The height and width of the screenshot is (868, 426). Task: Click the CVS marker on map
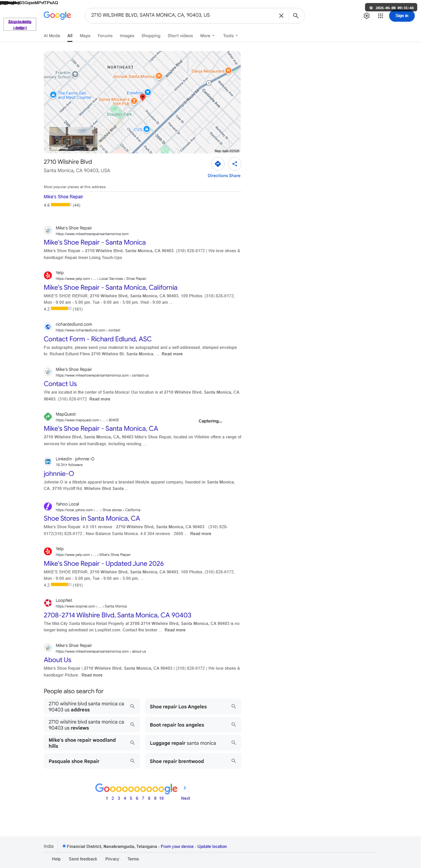pyautogui.click(x=147, y=129)
